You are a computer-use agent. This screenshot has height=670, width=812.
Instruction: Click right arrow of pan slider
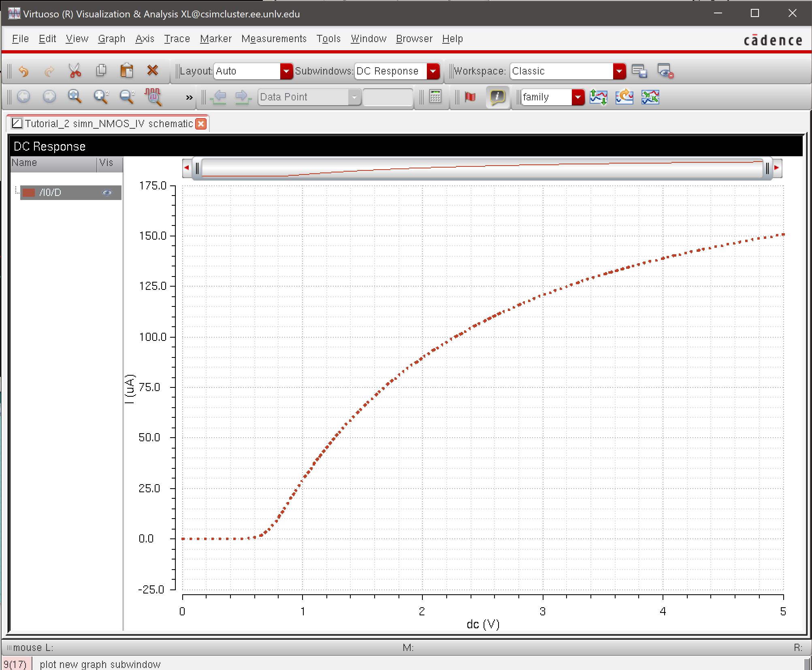pyautogui.click(x=777, y=168)
